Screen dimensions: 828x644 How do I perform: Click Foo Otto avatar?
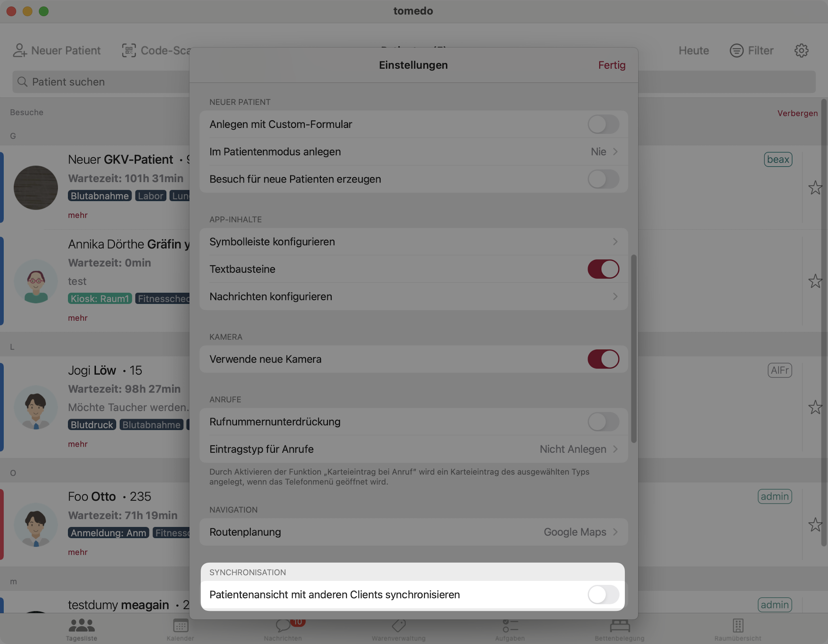[36, 525]
